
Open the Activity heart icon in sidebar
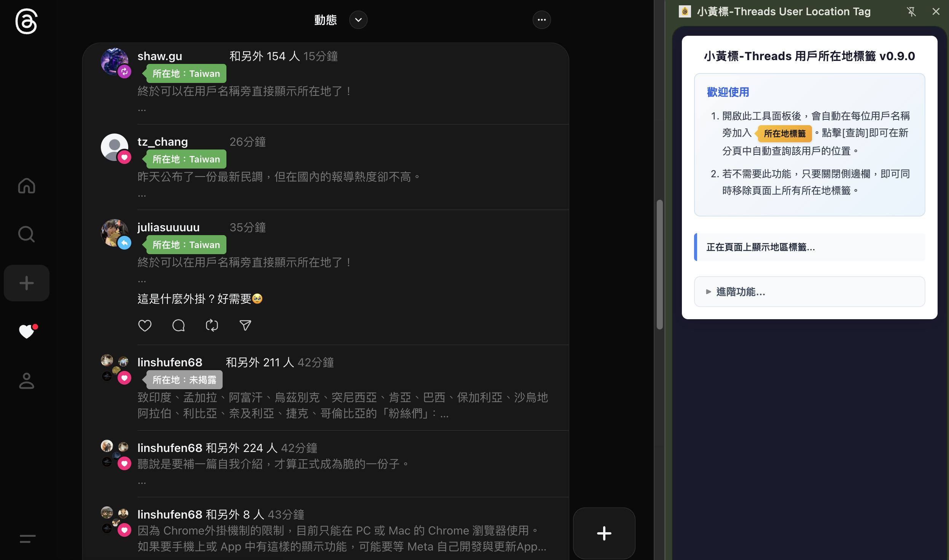tap(27, 332)
